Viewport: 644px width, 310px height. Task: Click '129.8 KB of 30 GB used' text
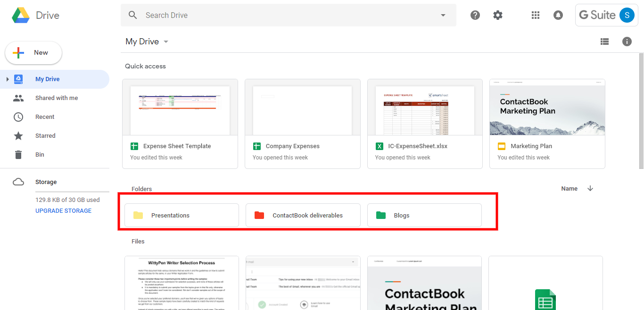point(67,200)
